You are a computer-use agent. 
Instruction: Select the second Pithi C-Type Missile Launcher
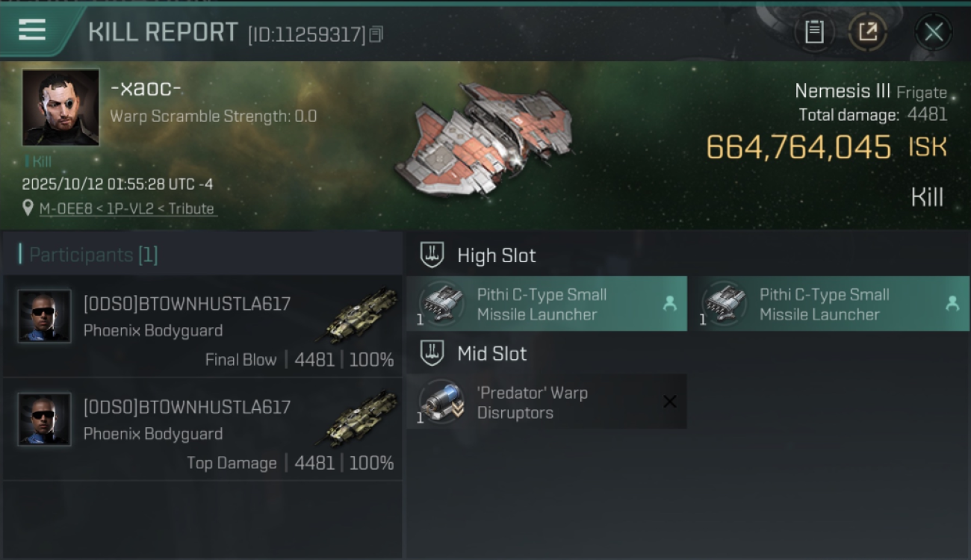pos(829,304)
